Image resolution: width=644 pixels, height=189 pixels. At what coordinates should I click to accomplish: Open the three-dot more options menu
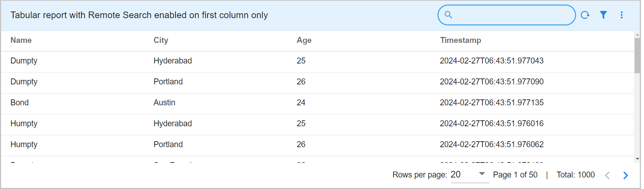(622, 15)
